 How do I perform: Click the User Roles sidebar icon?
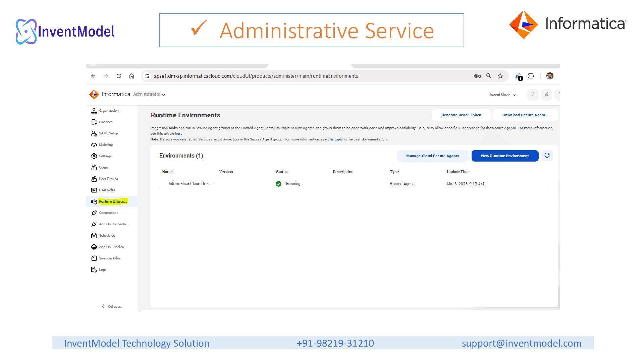94,190
